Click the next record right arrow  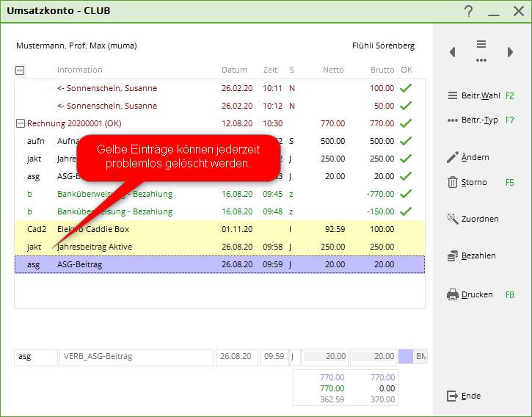point(510,52)
